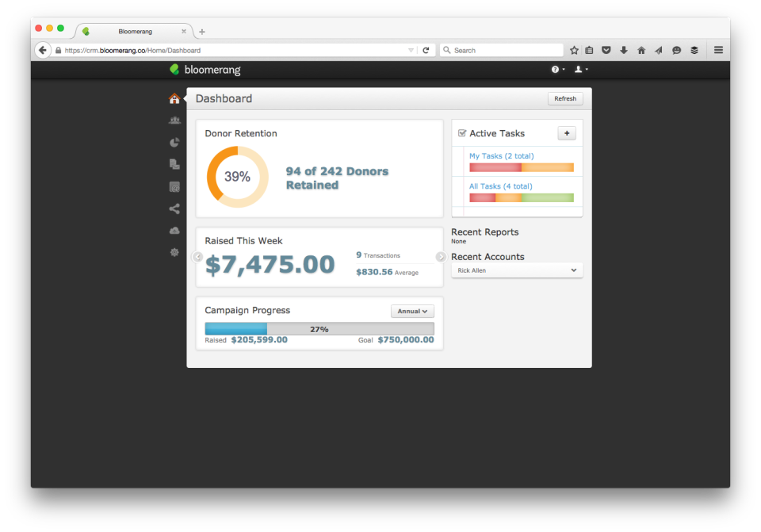Image resolution: width=761 pixels, height=532 pixels.
Task: Open the Constituents people icon in sidebar
Action: [x=174, y=121]
